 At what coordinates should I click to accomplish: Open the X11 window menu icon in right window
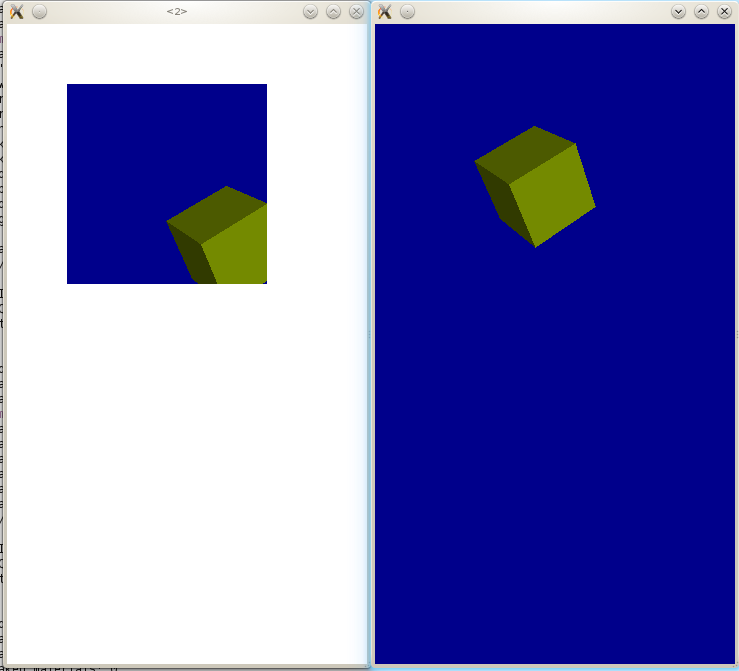point(384,12)
